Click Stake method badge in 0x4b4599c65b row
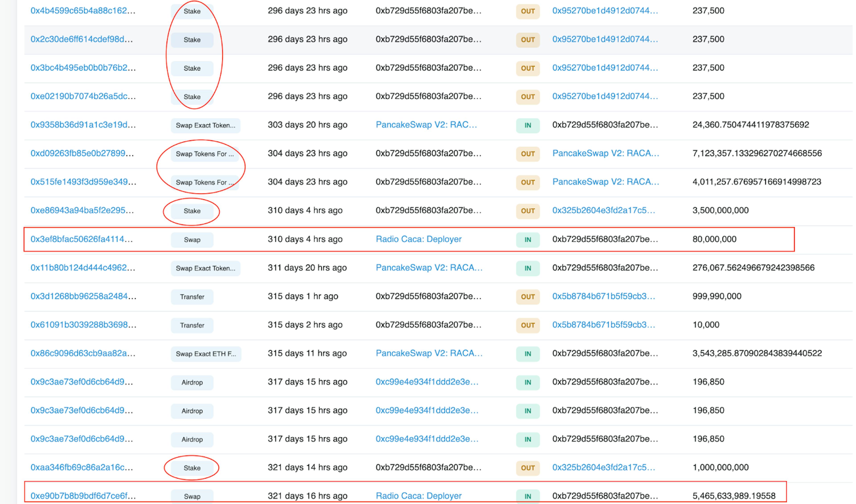The image size is (856, 504). [x=192, y=11]
